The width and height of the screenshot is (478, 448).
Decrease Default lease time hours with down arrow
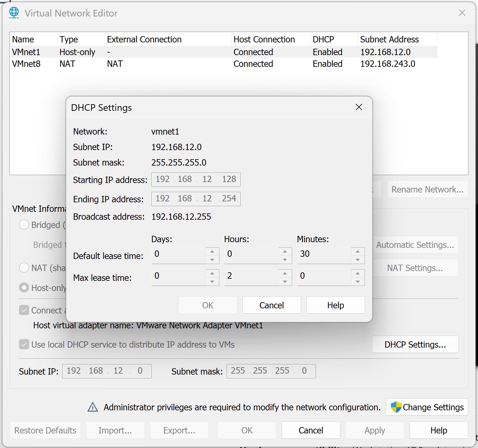coord(285,260)
